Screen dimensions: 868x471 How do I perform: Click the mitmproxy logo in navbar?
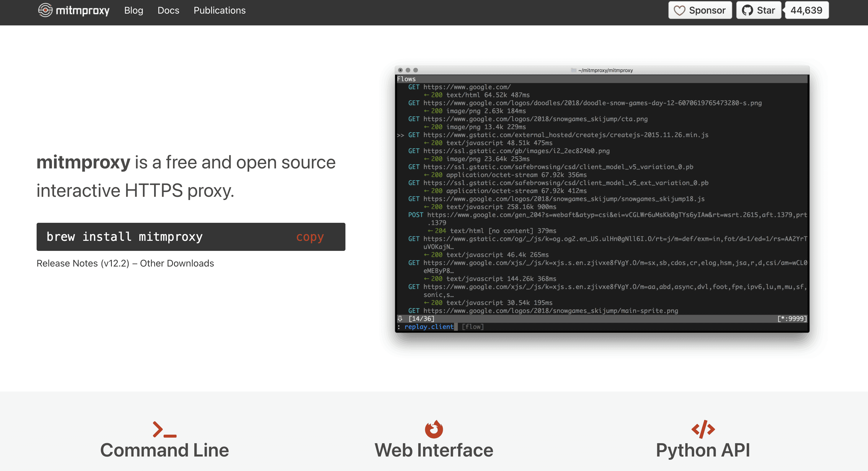[x=74, y=10]
